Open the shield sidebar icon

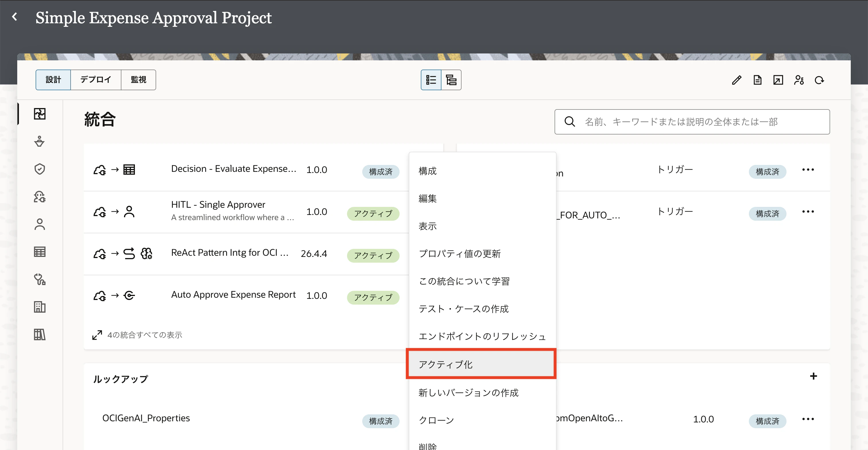click(x=40, y=169)
